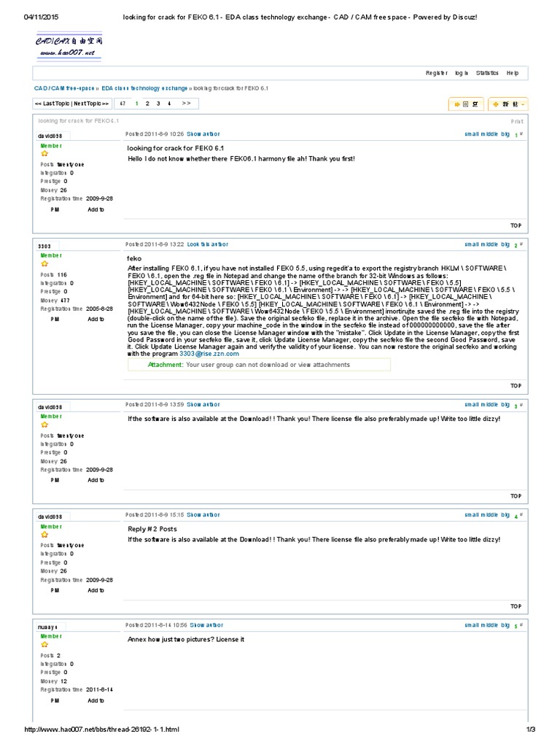Screen dimensions: 560x747
Task: Click TOP link under the 13:59 post
Action: (x=516, y=496)
